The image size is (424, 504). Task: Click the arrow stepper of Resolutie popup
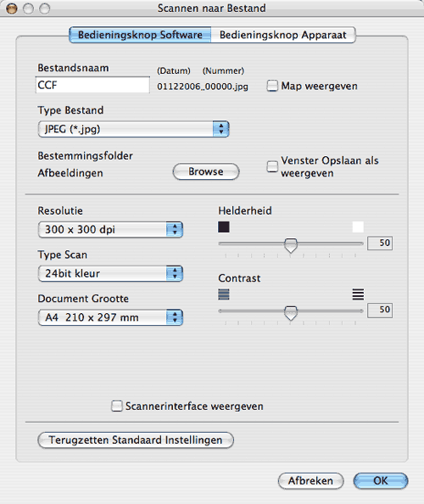(175, 229)
